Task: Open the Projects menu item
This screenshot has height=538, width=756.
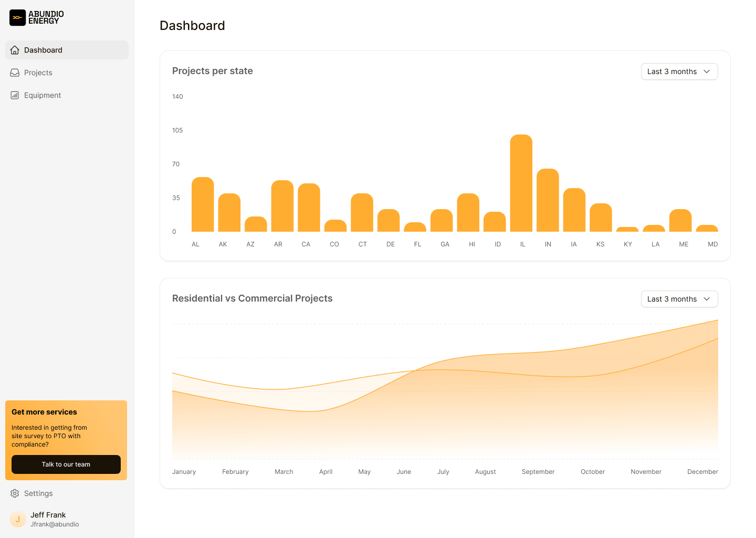Action: (x=38, y=73)
